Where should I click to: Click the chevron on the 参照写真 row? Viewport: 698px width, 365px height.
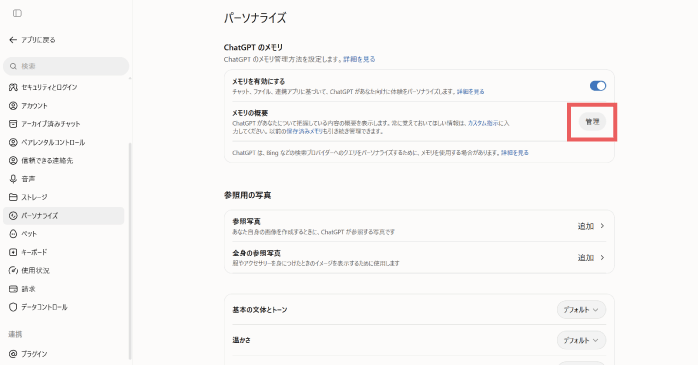click(x=602, y=226)
